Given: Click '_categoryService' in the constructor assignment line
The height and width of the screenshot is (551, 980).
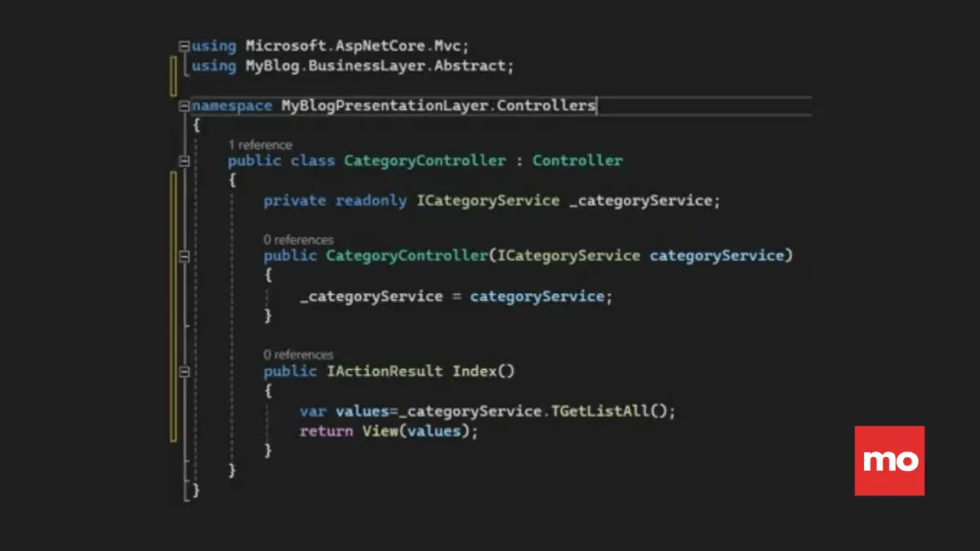Looking at the screenshot, I should (371, 296).
